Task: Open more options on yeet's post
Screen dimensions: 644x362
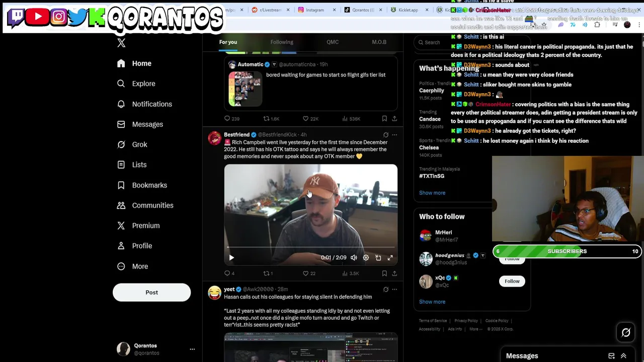Action: click(394, 290)
